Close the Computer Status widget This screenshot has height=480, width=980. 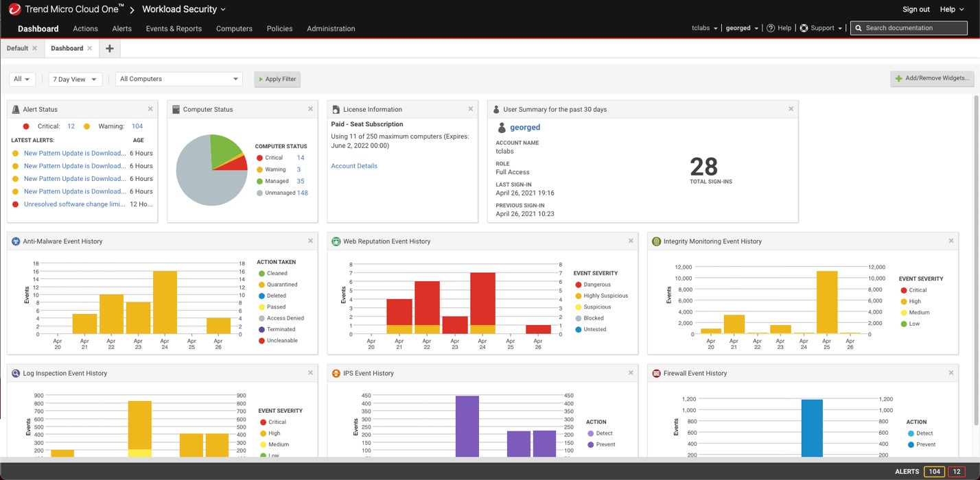pos(310,109)
